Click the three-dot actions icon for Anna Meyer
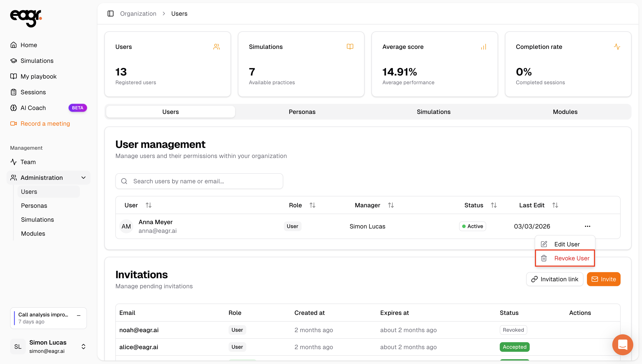The width and height of the screenshot is (642, 364). pos(587,226)
